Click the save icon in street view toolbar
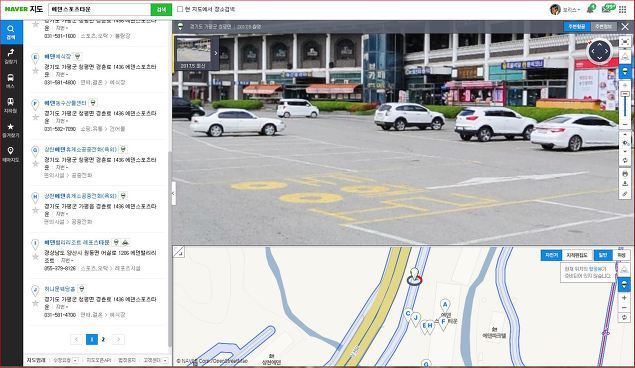635x368 pixels. (x=625, y=184)
